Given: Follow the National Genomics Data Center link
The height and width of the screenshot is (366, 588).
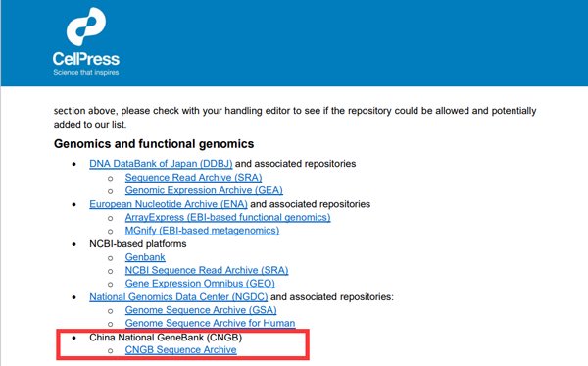Looking at the screenshot, I should pos(178,297).
